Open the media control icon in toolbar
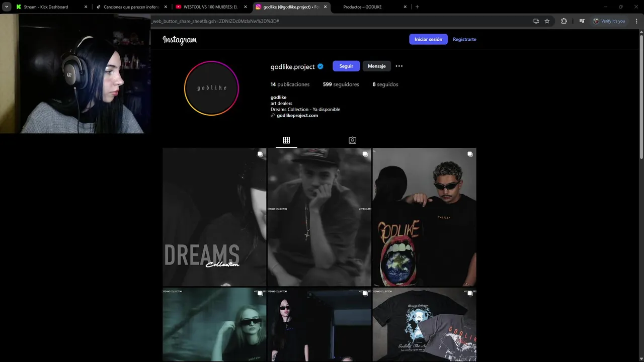The height and width of the screenshot is (362, 644). [582, 21]
